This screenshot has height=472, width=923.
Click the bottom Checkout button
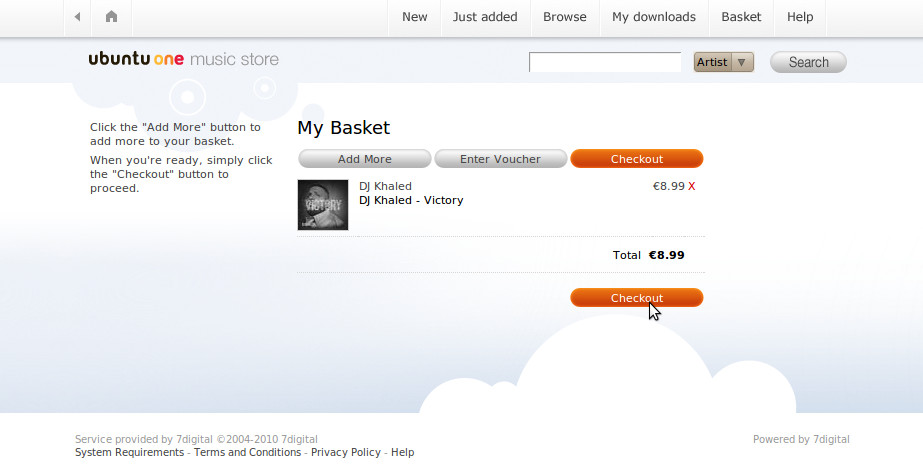[637, 298]
